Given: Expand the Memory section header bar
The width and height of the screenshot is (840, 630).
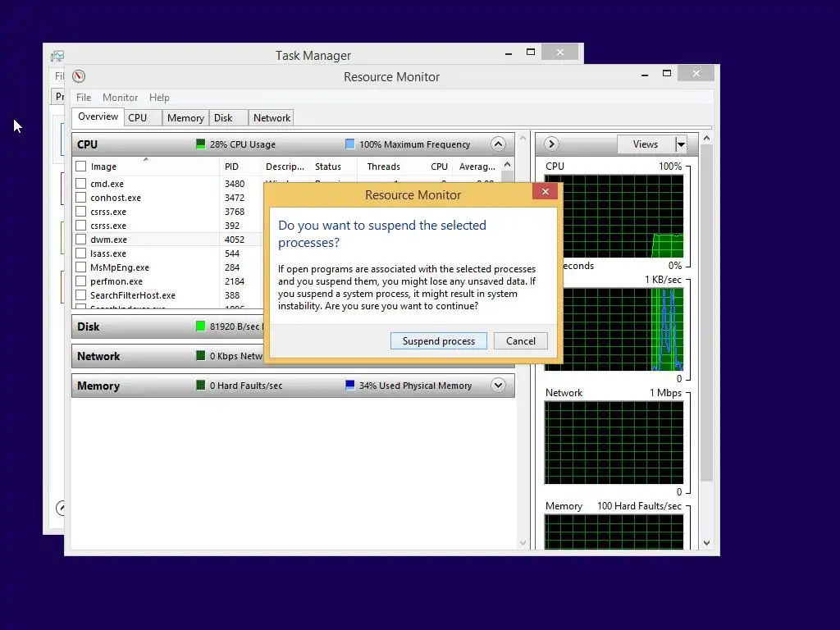Looking at the screenshot, I should [293, 386].
